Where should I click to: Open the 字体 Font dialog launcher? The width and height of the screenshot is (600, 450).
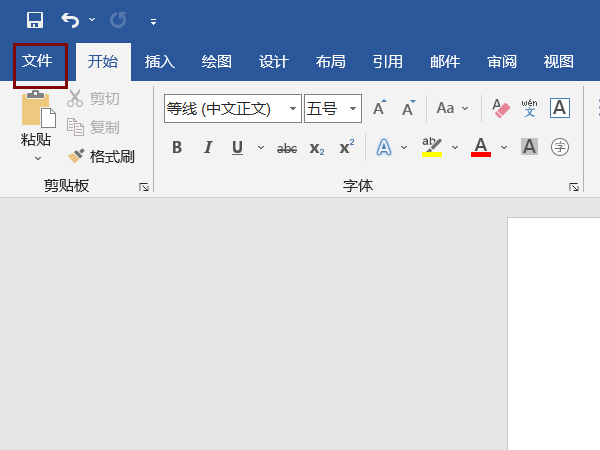tap(574, 187)
